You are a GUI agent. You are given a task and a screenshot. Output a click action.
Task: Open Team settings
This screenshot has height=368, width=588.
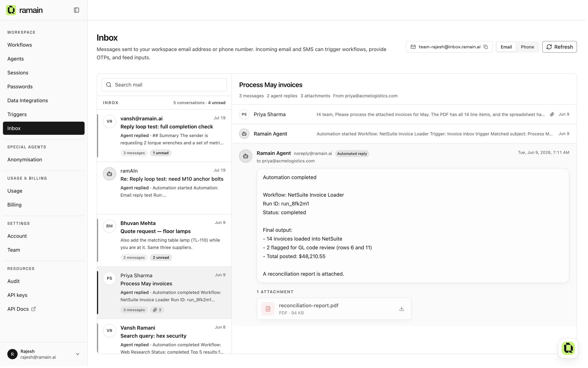tap(44, 250)
